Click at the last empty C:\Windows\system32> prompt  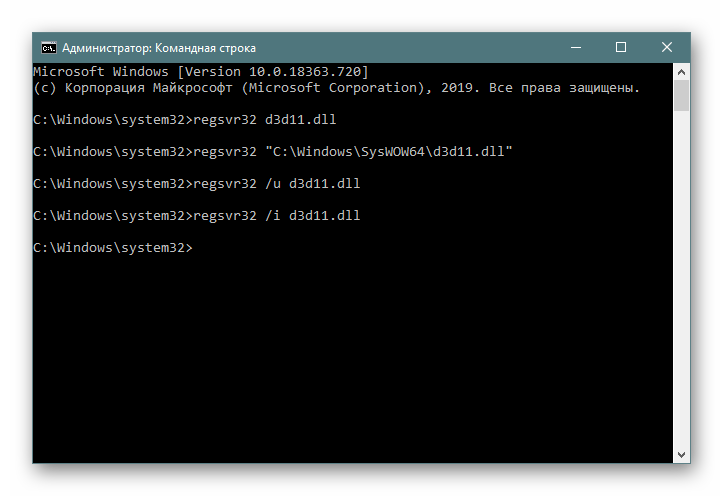click(113, 248)
